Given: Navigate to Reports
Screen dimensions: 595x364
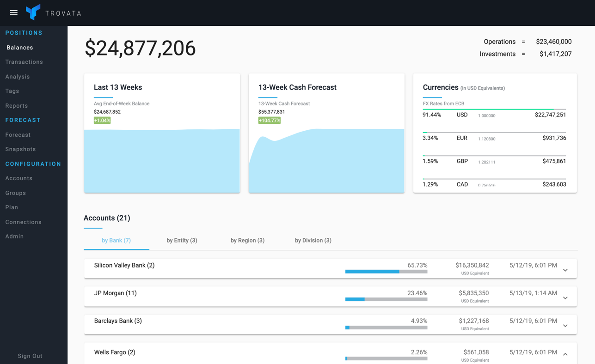Looking at the screenshot, I should (17, 106).
